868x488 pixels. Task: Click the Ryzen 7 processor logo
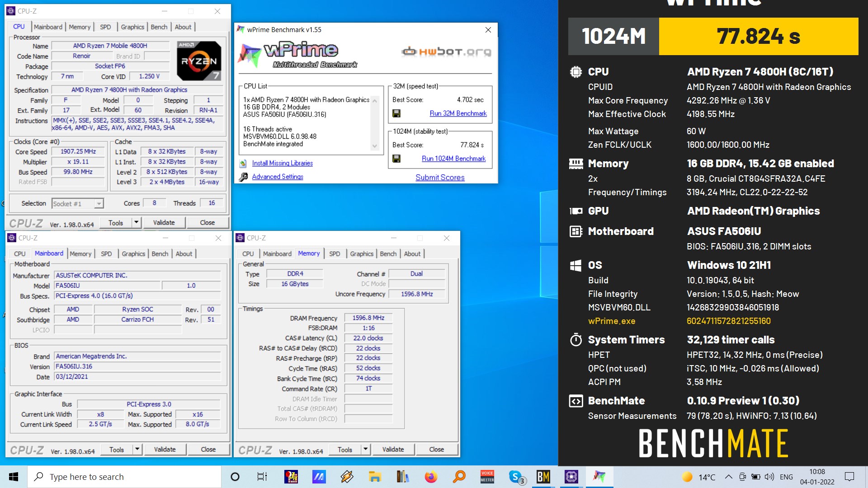point(199,61)
